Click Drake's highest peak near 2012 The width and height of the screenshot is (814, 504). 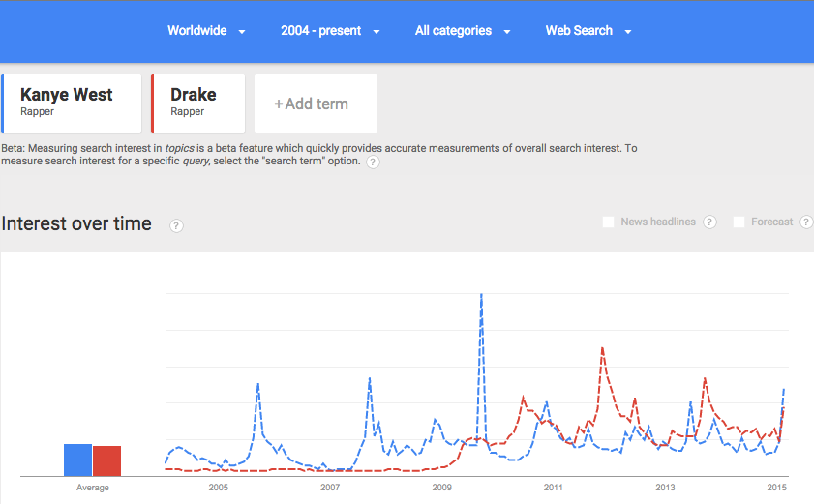coord(602,349)
